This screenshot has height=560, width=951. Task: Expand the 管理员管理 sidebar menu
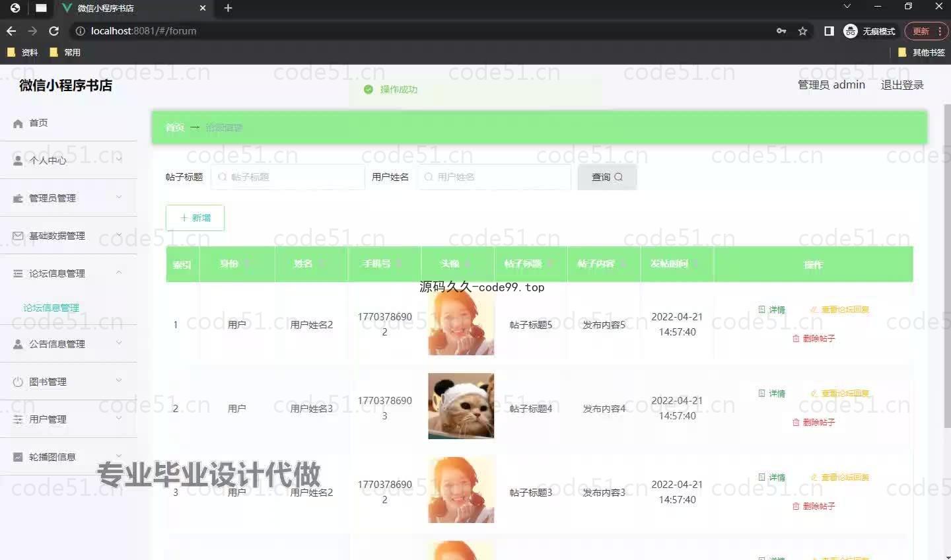tap(69, 197)
